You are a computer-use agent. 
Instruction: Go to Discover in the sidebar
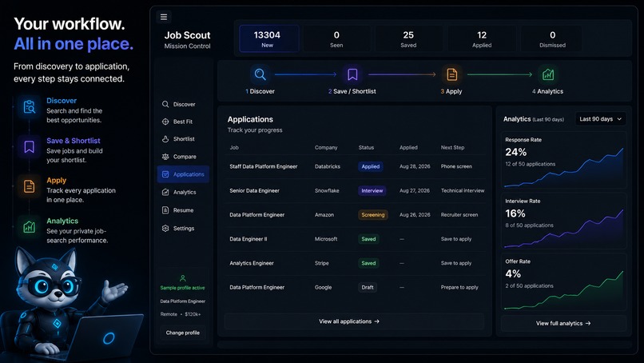(183, 104)
